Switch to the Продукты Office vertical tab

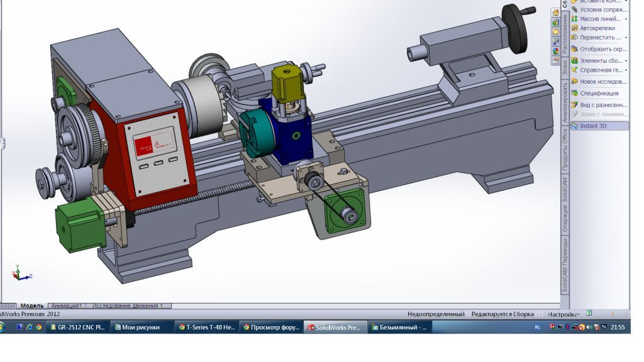565,150
